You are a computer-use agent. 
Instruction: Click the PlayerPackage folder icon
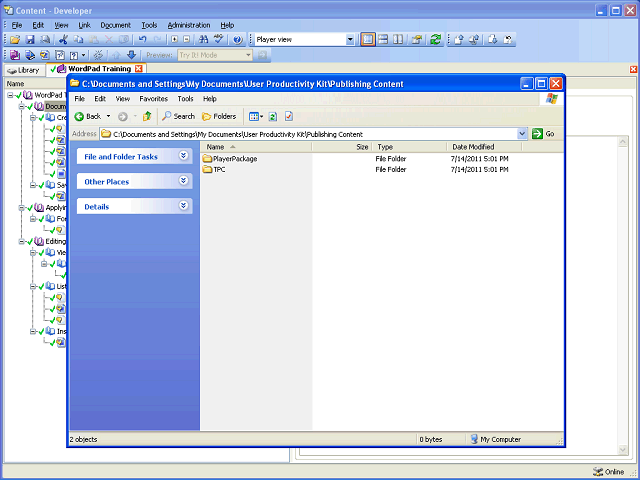point(207,158)
